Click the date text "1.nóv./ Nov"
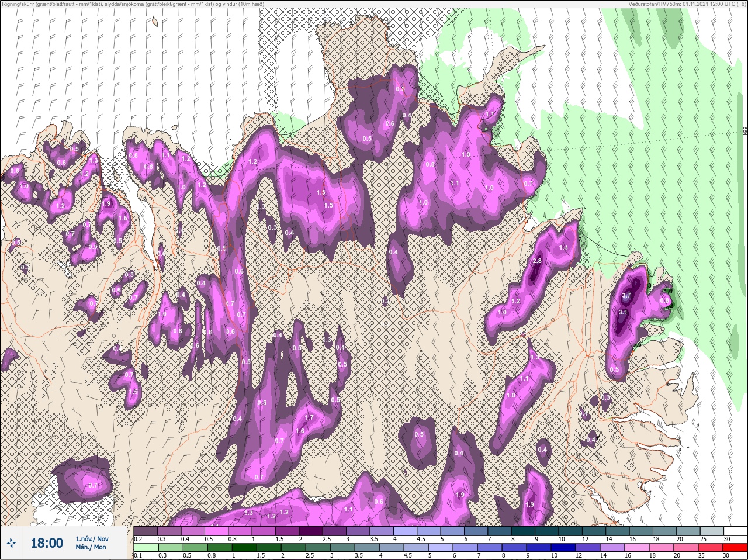748x560 pixels. [x=92, y=538]
